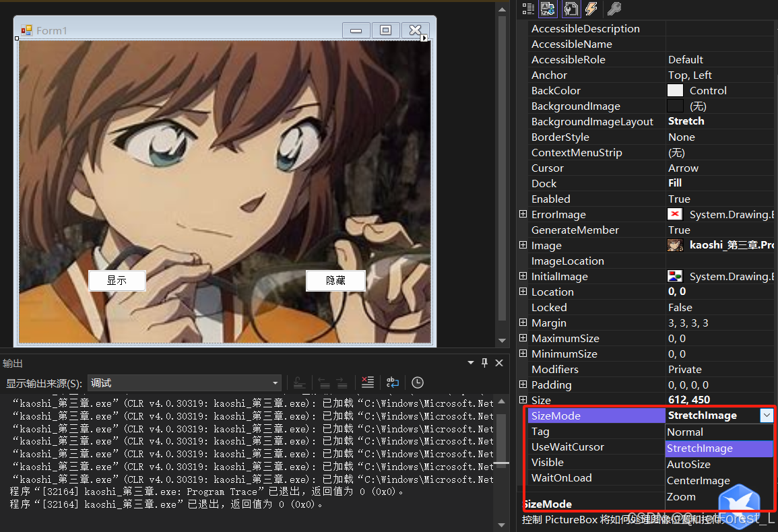Select the AccessibleName property
The height and width of the screenshot is (532, 778).
point(650,44)
